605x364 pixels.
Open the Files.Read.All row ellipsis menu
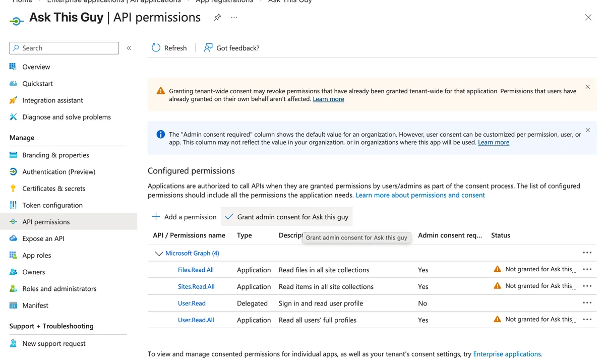point(587,269)
